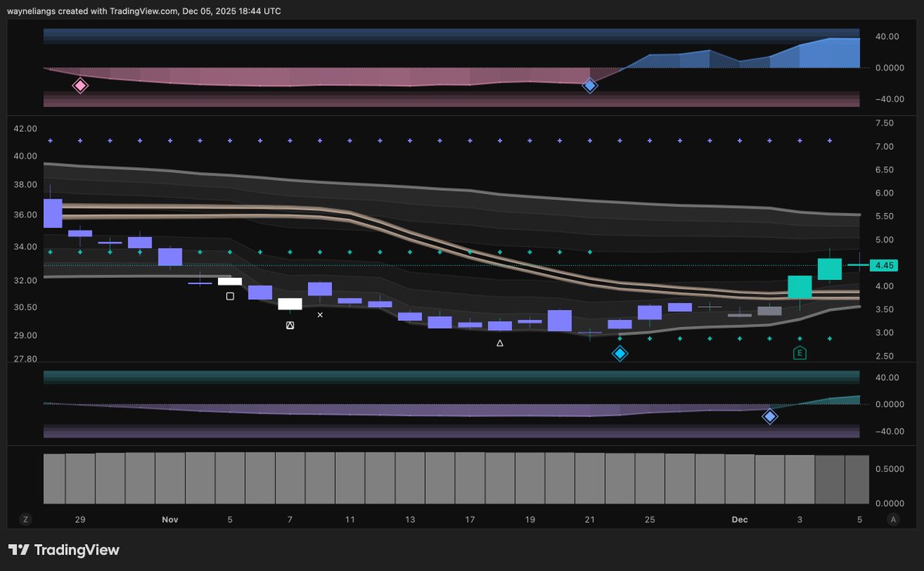Click the Z timezone button at bottom left
Screen dimensions: 924x571
pos(25,519)
